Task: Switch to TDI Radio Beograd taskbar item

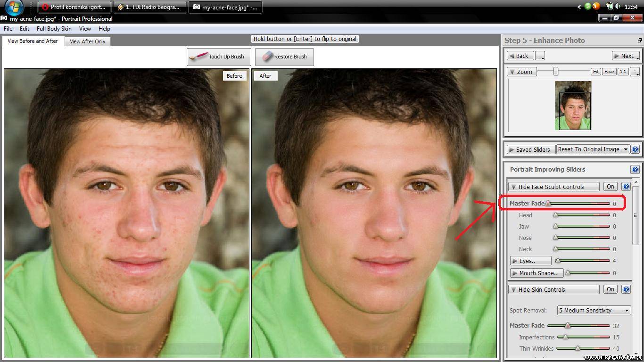Action: (150, 7)
